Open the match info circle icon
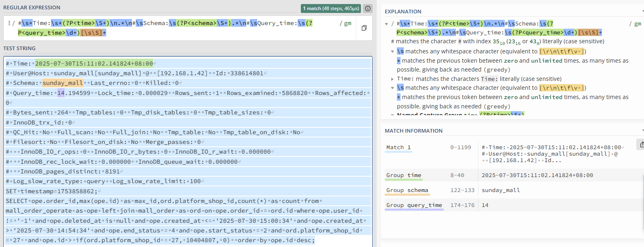The height and width of the screenshot is (247, 644). [368, 8]
